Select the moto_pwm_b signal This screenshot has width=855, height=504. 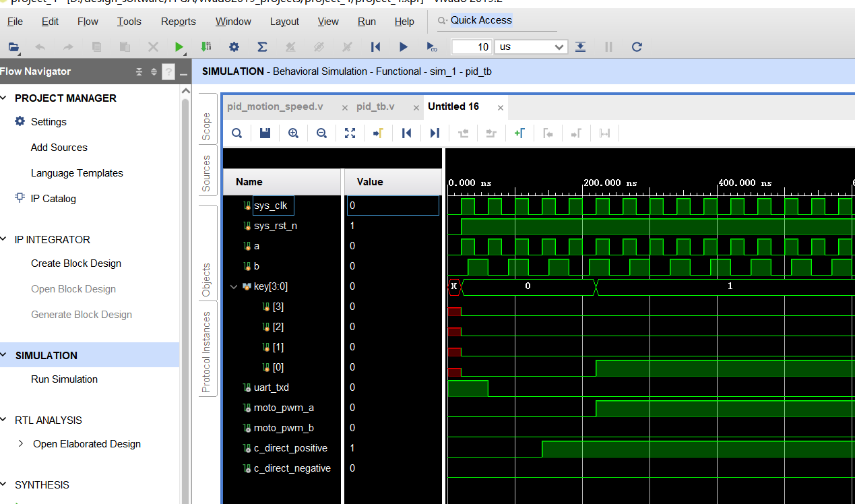point(284,428)
